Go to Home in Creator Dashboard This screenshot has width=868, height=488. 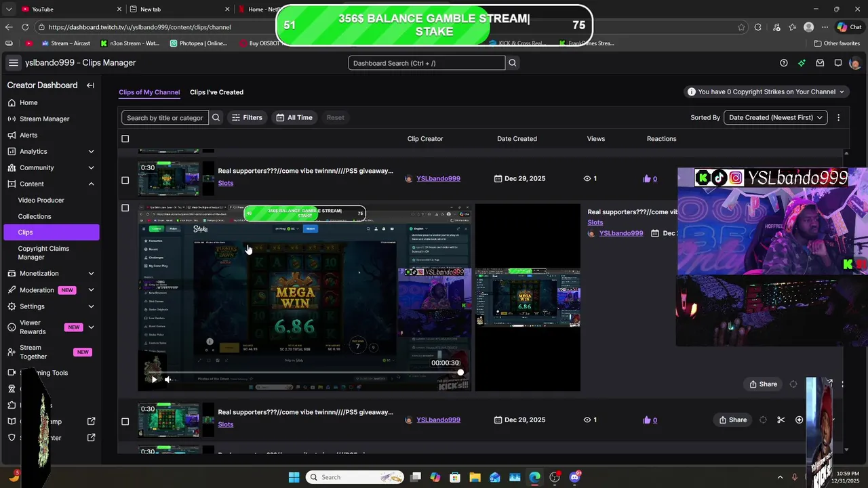pyautogui.click(x=28, y=102)
